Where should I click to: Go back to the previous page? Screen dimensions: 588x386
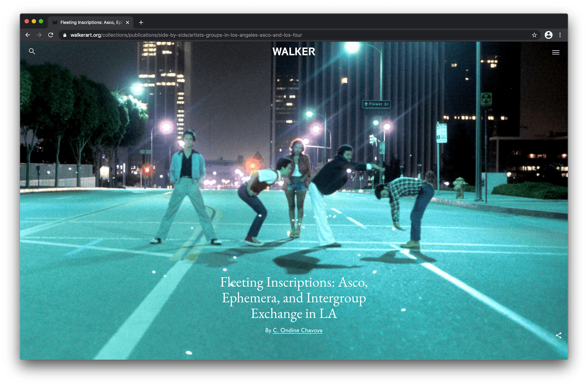pyautogui.click(x=28, y=35)
